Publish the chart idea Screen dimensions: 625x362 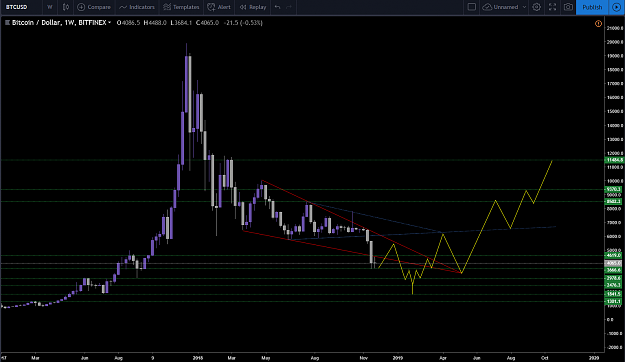click(x=592, y=7)
